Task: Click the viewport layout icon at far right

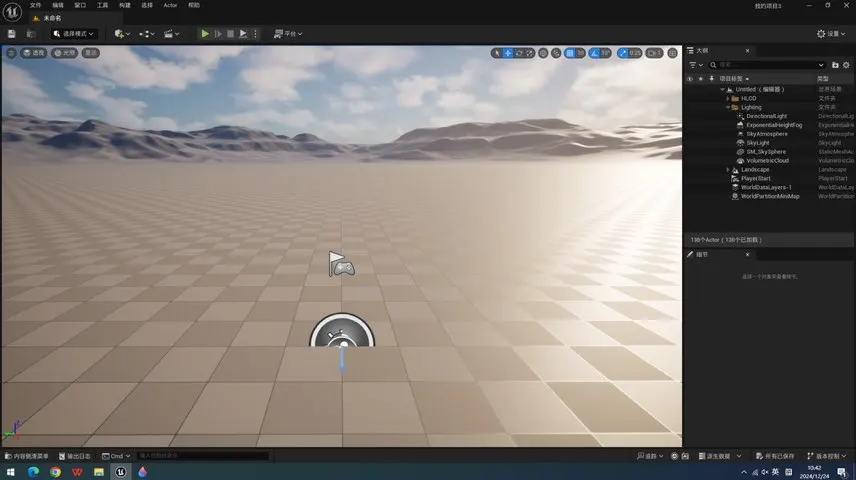Action: point(674,53)
